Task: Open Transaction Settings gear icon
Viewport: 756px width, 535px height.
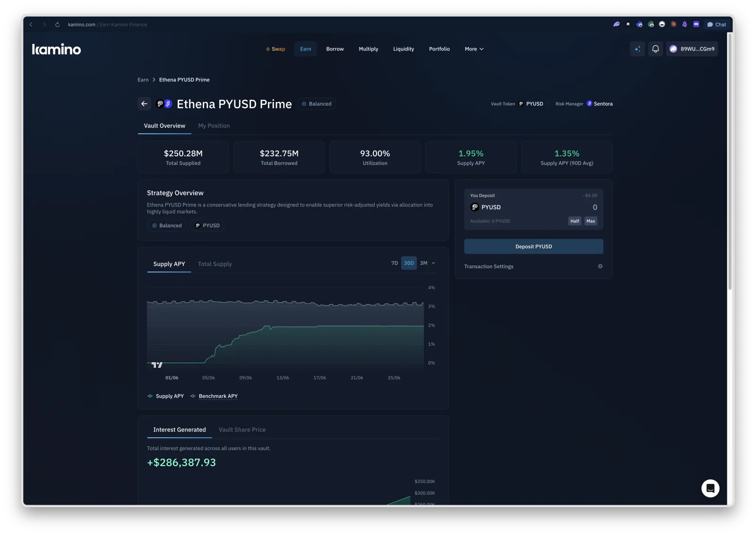Action: (600, 266)
